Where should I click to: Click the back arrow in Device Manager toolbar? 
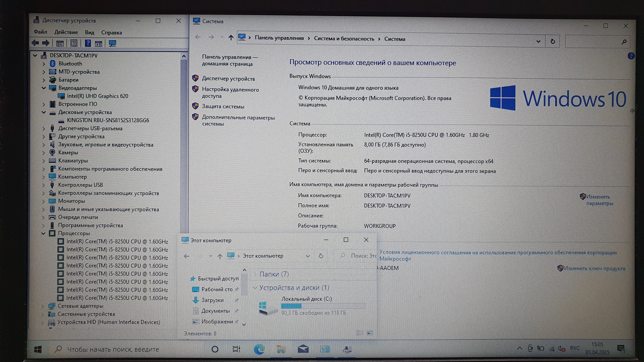(x=35, y=43)
